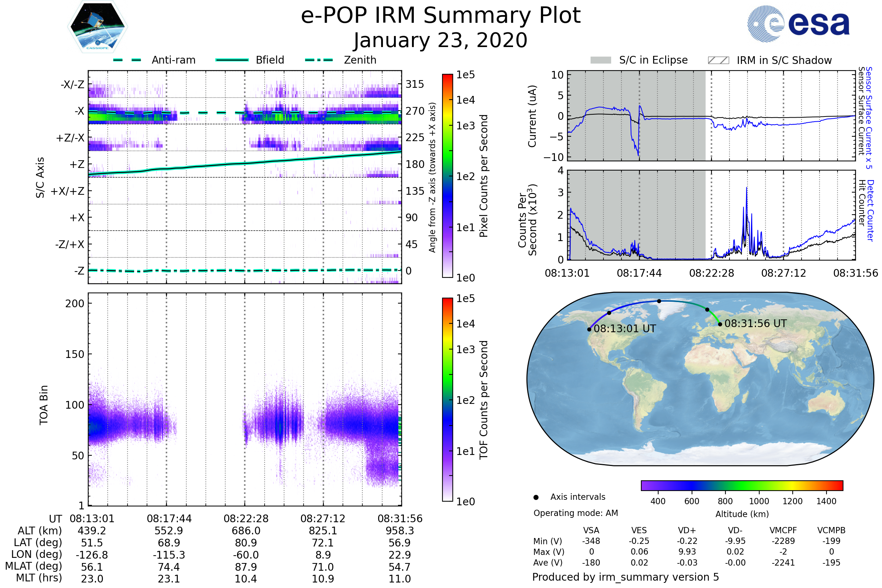882x588 pixels.
Task: Click the 08:31:56 UT orbit end point on map
Action: tap(720, 324)
